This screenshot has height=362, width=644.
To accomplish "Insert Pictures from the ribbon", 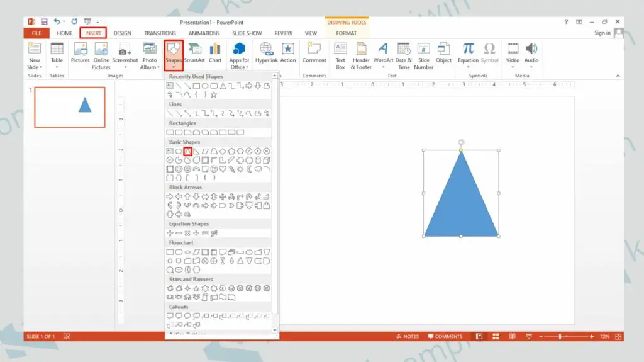I will coord(80,53).
